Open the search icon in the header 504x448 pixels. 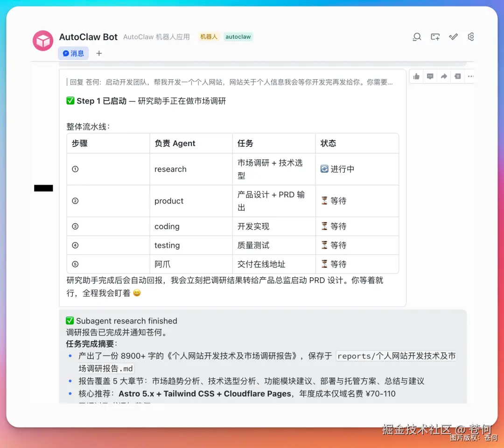click(x=417, y=36)
